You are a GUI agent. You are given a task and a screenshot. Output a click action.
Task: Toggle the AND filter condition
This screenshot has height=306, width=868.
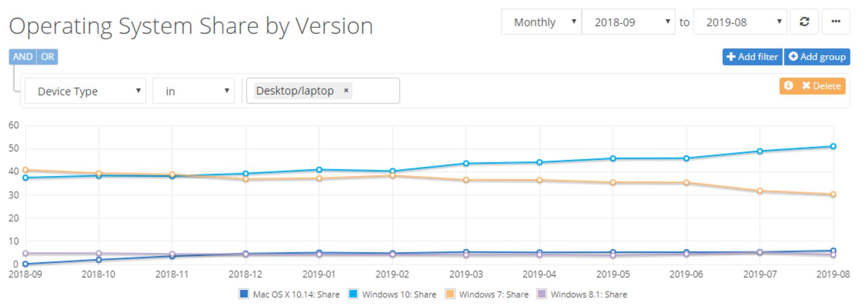tap(23, 56)
